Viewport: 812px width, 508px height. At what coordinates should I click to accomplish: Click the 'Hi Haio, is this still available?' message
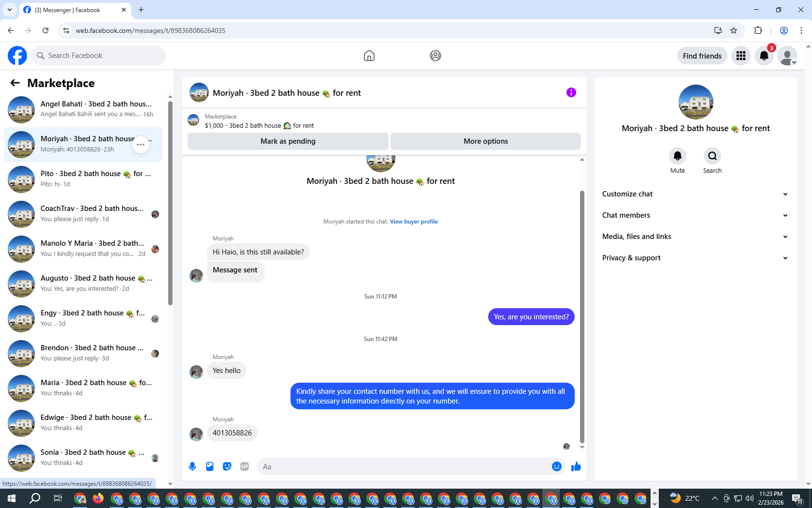point(258,252)
